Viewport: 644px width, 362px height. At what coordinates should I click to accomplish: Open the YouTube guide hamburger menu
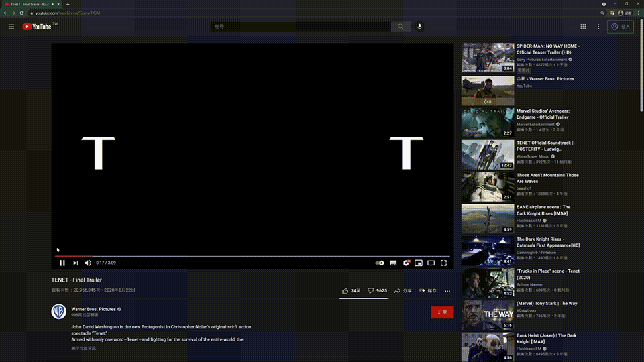click(11, 27)
